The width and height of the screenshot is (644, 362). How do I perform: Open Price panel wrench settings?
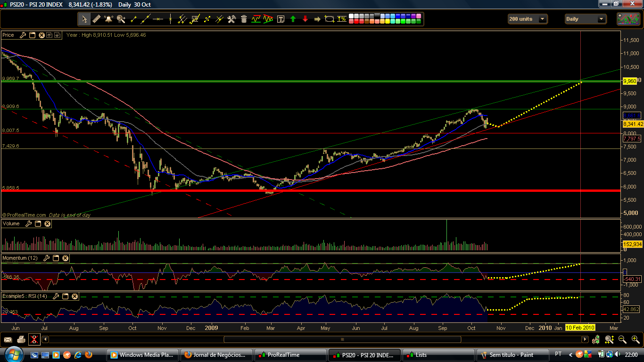point(24,35)
